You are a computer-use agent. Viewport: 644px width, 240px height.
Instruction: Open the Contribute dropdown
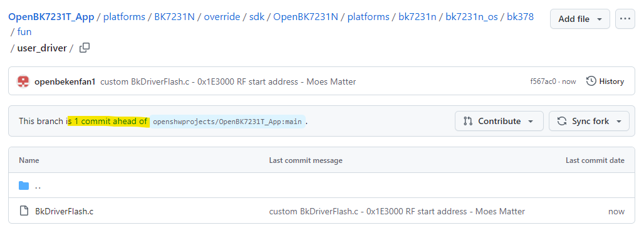(499, 121)
